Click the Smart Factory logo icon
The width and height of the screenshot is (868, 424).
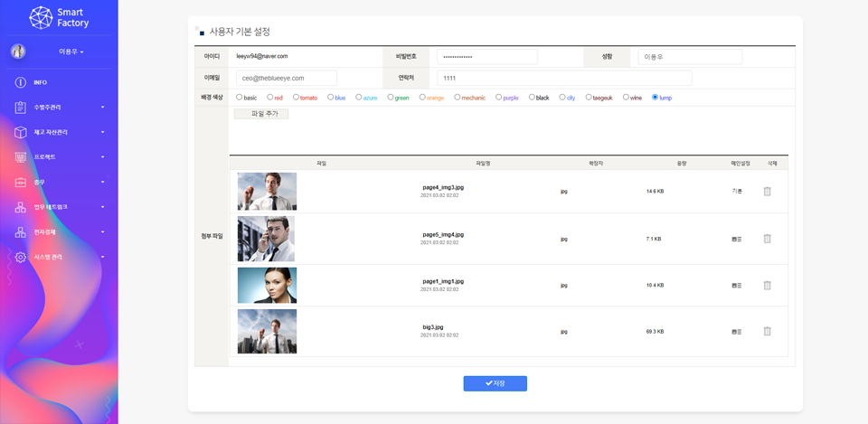pyautogui.click(x=41, y=17)
